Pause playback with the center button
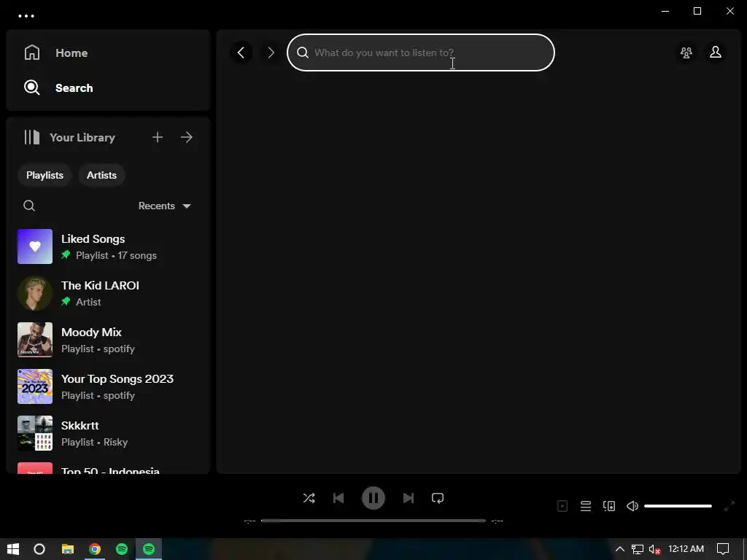 point(373,498)
